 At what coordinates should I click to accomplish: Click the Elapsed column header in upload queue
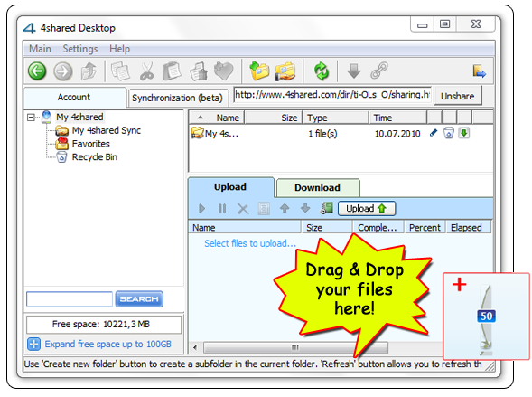click(x=469, y=228)
